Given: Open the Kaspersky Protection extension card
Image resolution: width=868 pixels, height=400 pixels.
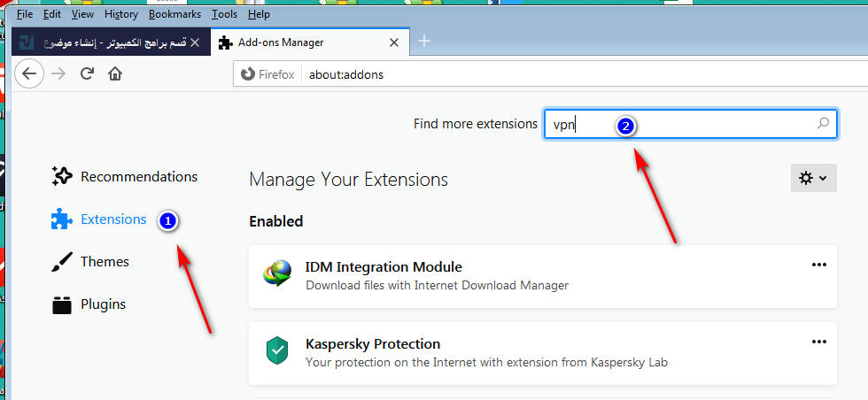Looking at the screenshot, I should click(x=542, y=353).
